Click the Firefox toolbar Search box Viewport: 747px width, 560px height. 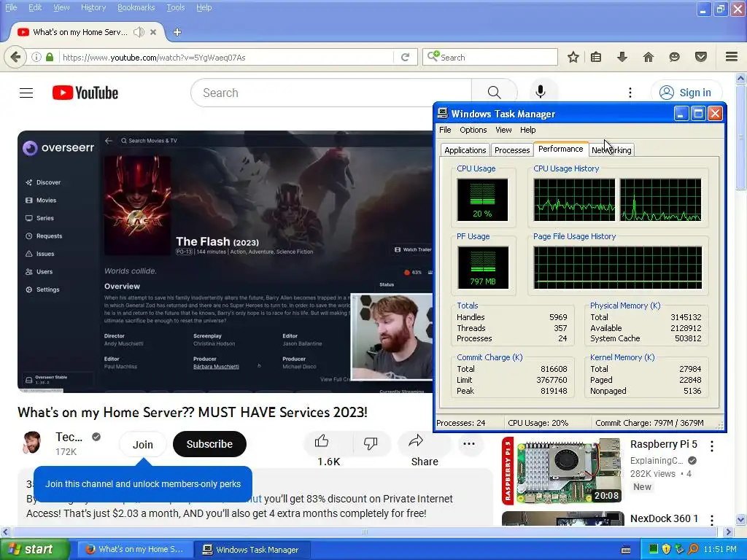[x=490, y=57]
